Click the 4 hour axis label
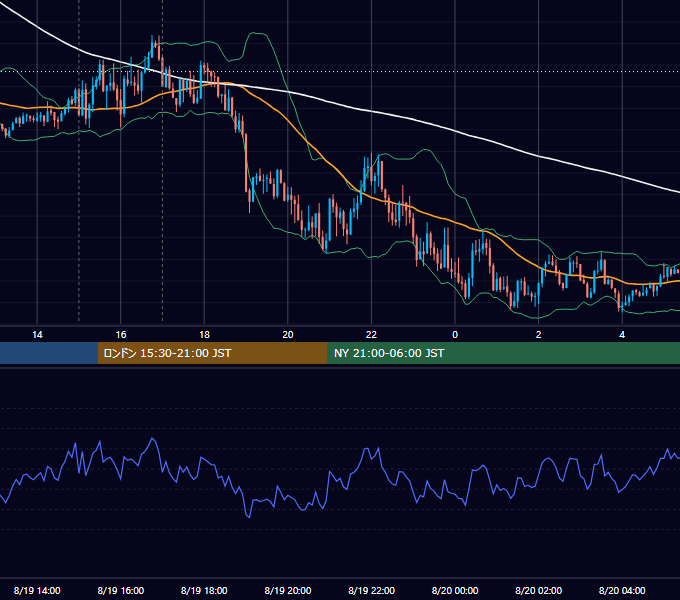This screenshot has height=600, width=680. (x=622, y=335)
